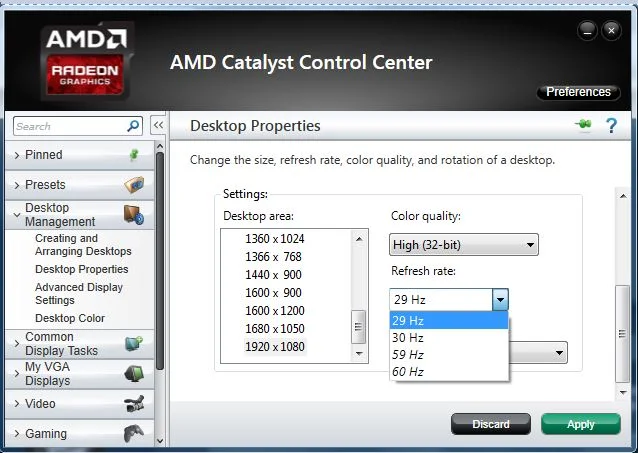Select 1920 x 1080 desktop area
Viewport: 638px width, 453px height.
tap(275, 346)
